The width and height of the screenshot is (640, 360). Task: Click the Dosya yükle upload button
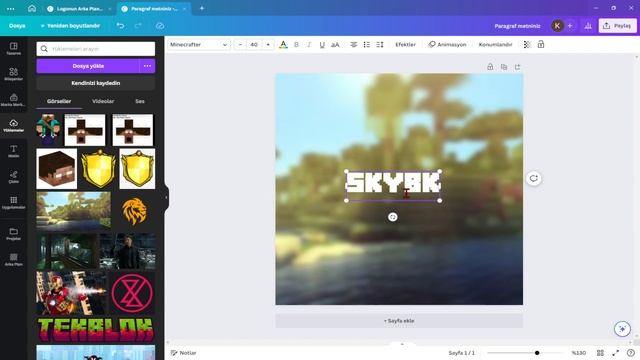tap(88, 66)
